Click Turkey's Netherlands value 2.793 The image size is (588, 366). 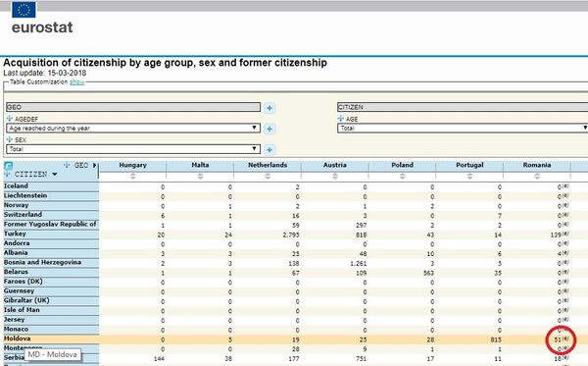[291, 235]
